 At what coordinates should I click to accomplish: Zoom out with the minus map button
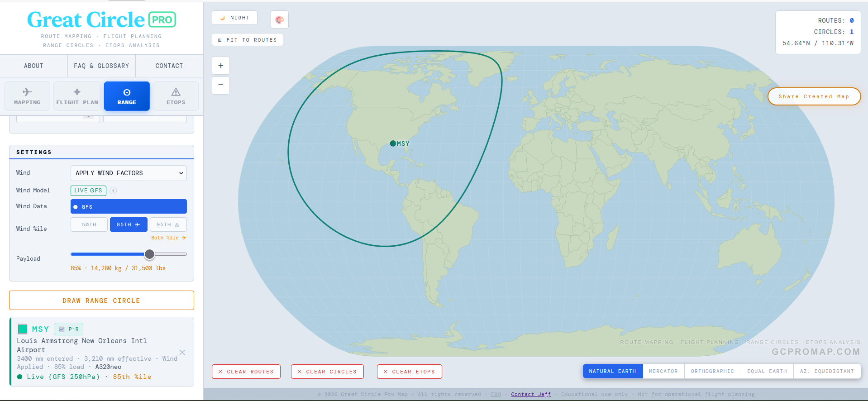221,85
